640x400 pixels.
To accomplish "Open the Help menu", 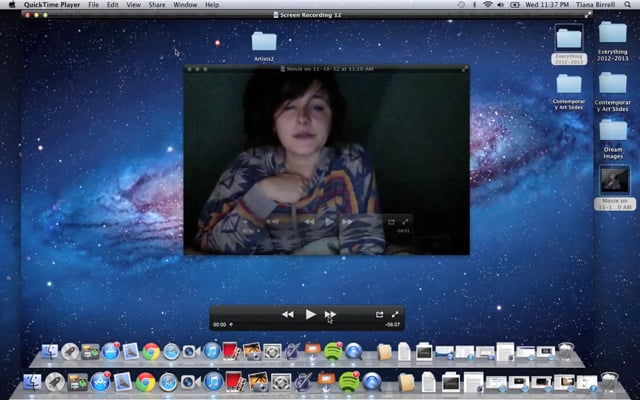I will 212,4.
